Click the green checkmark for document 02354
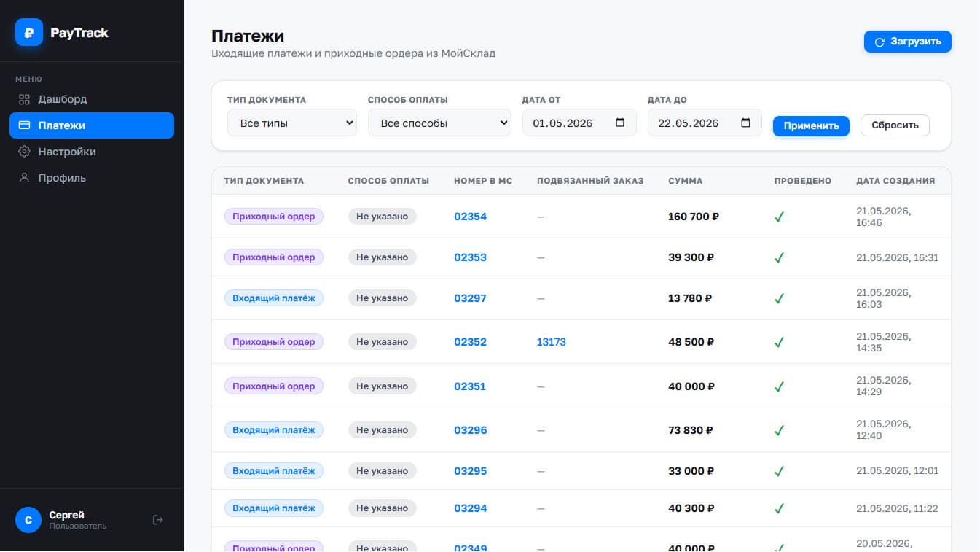 pyautogui.click(x=779, y=217)
